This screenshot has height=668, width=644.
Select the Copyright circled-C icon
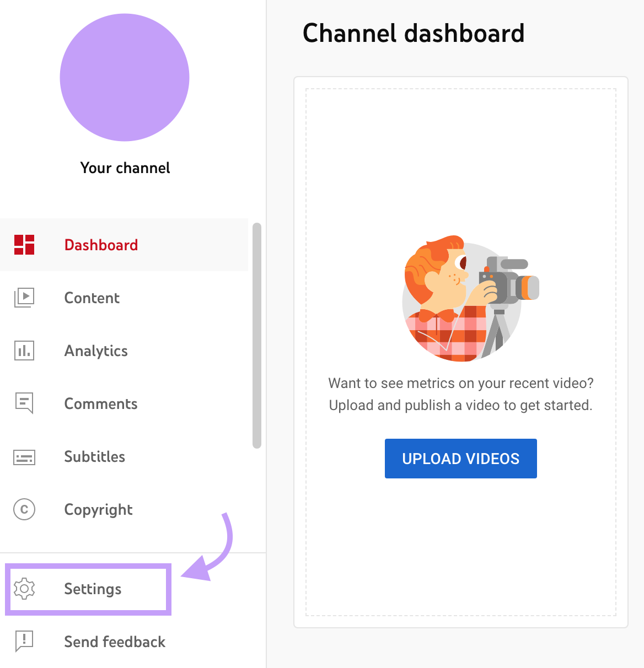(24, 510)
